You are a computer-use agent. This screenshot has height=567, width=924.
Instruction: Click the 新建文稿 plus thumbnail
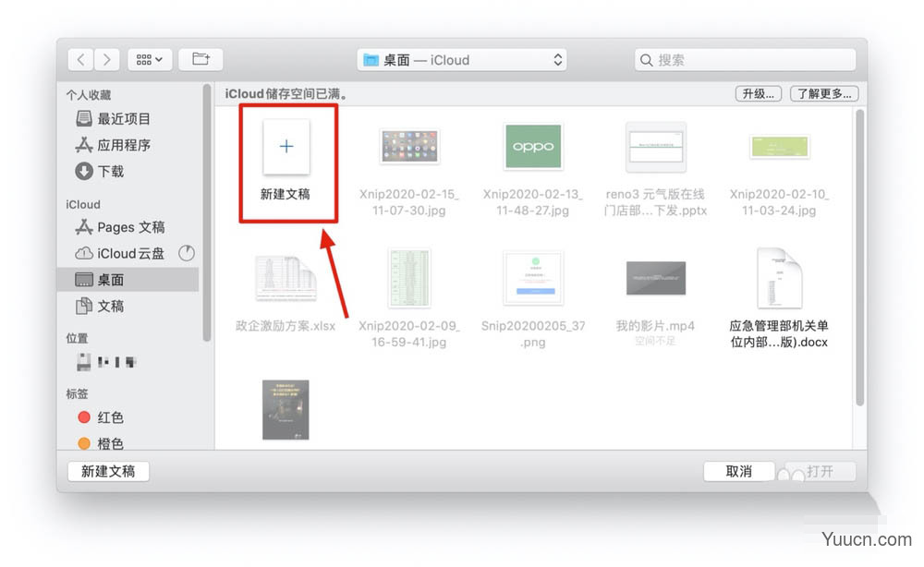coord(286,147)
